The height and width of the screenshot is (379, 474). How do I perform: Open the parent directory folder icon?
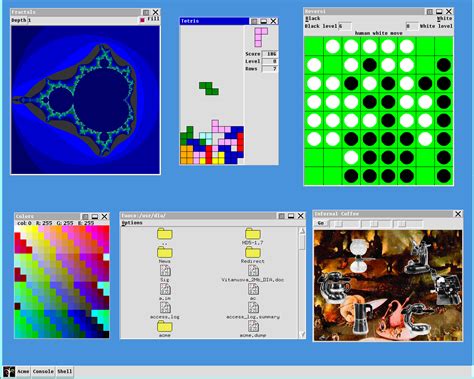(x=165, y=234)
